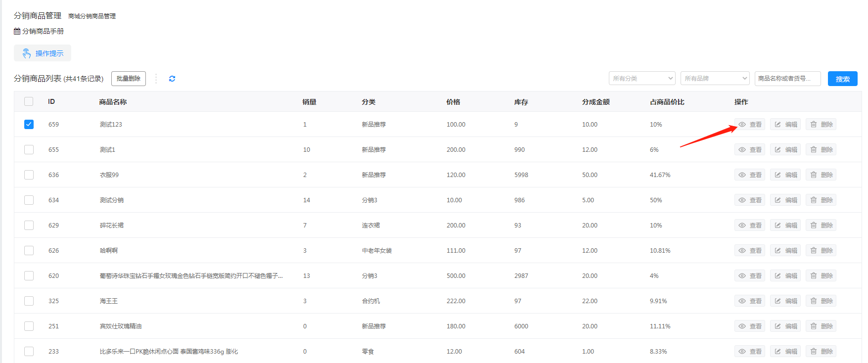Delete product 哈啊啊

tap(821, 250)
